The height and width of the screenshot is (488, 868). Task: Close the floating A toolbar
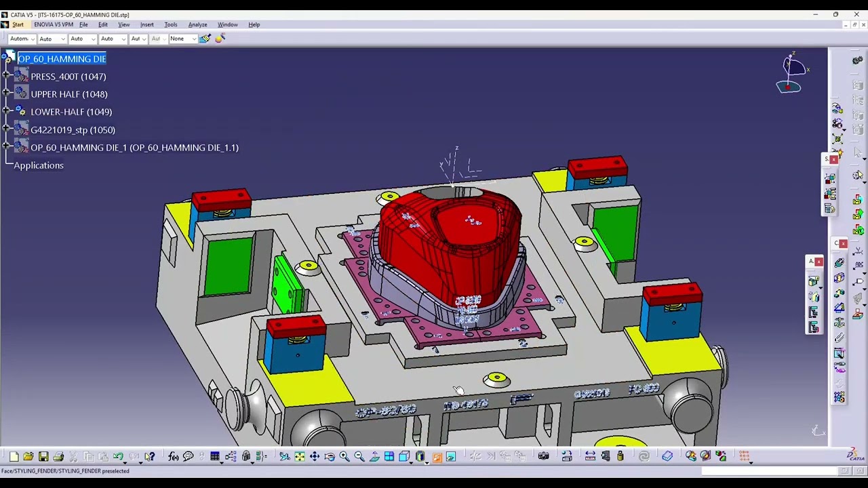819,262
